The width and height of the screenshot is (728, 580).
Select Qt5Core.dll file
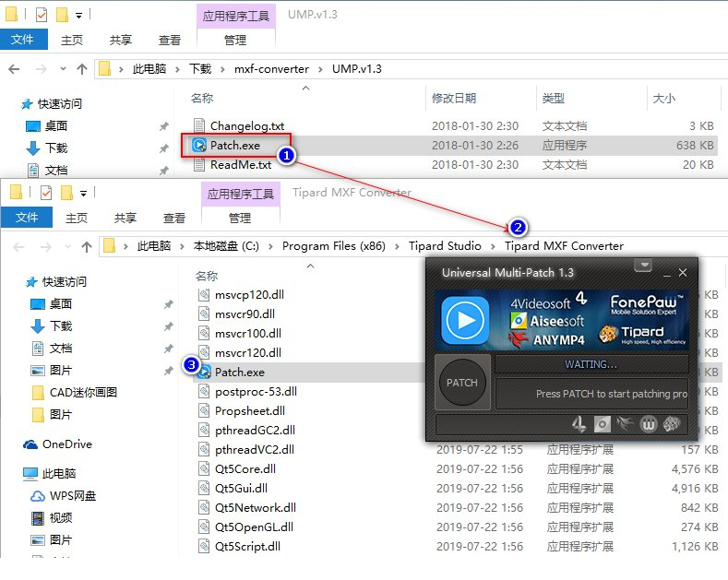[x=245, y=469]
